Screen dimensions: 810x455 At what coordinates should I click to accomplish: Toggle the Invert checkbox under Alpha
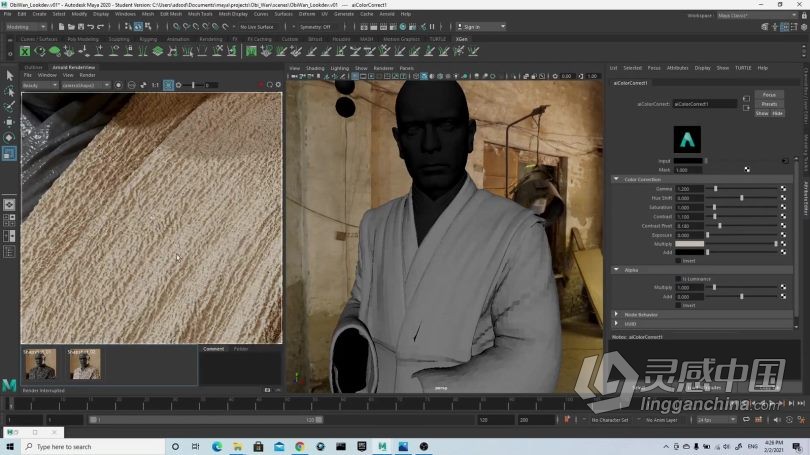pos(678,305)
